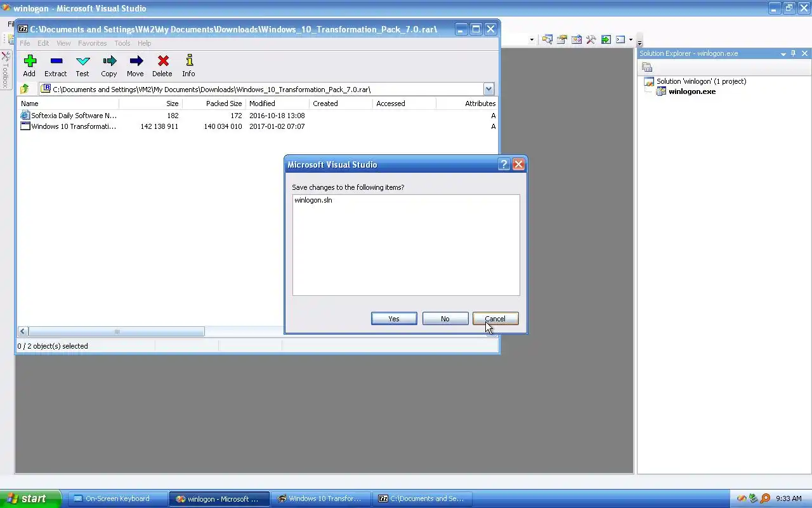Click the Add button in 7-Zip toolbar

pyautogui.click(x=29, y=65)
